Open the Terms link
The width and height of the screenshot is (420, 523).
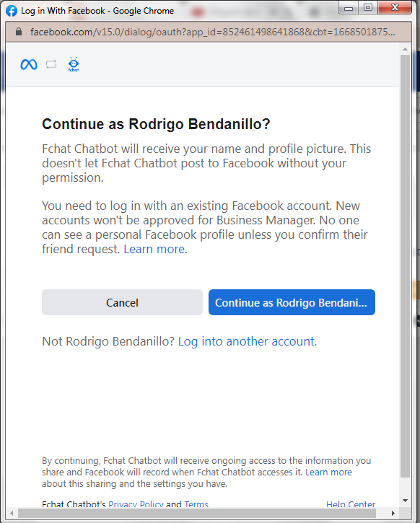pyautogui.click(x=196, y=504)
